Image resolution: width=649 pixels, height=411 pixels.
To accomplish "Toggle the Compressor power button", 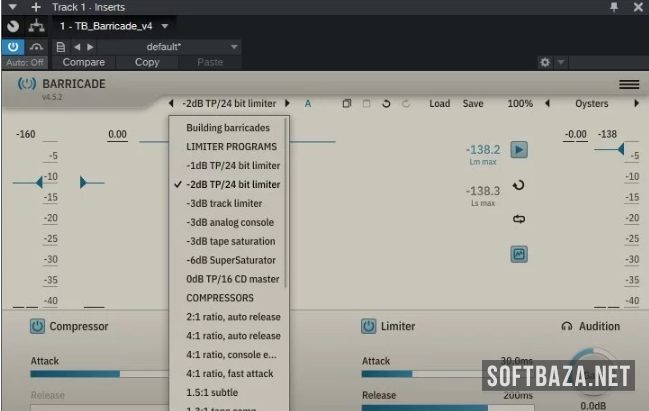I will (37, 326).
